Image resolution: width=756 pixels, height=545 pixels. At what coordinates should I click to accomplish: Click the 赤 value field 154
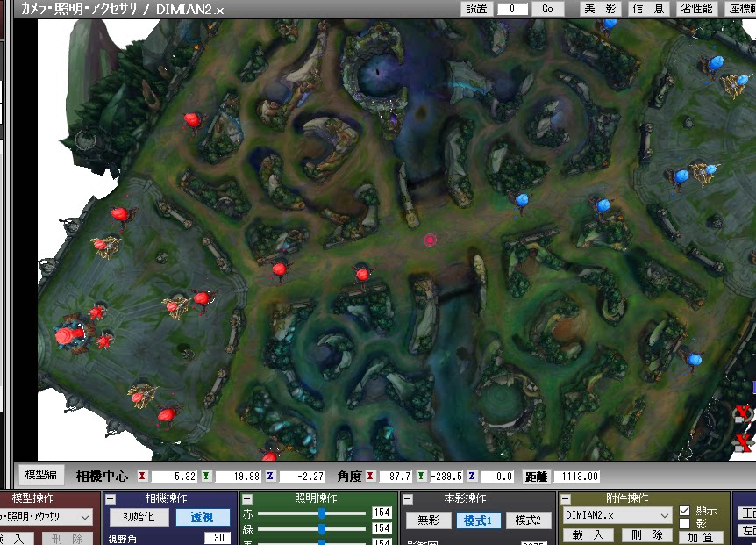[x=382, y=513]
